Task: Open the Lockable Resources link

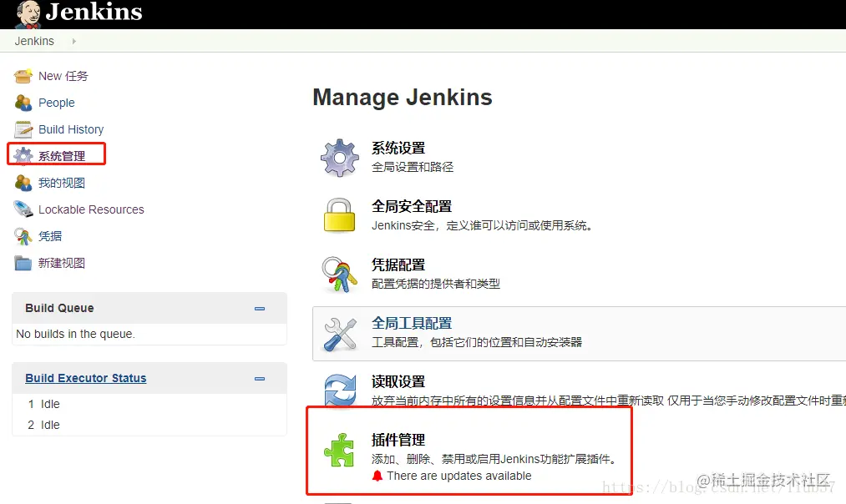Action: [x=91, y=209]
